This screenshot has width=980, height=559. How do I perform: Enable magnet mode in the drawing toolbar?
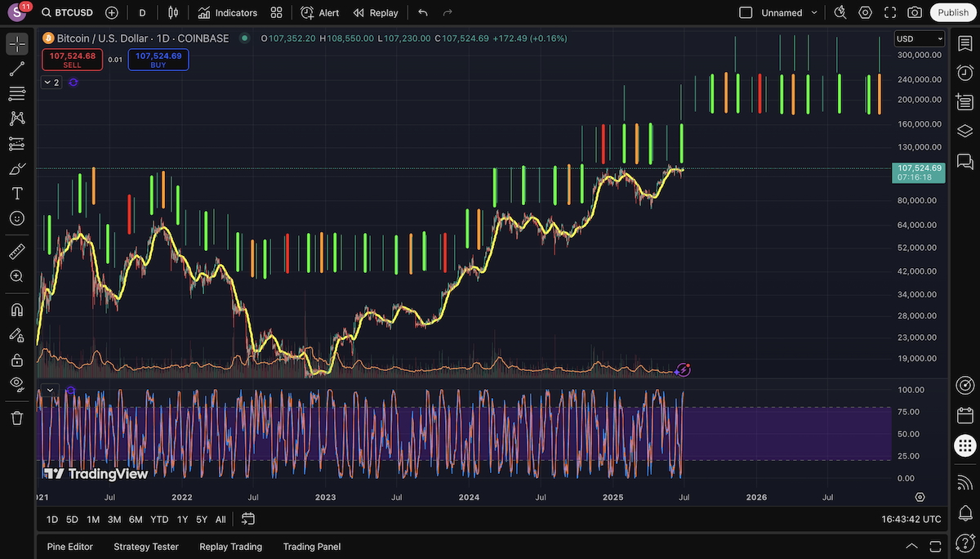pos(17,309)
